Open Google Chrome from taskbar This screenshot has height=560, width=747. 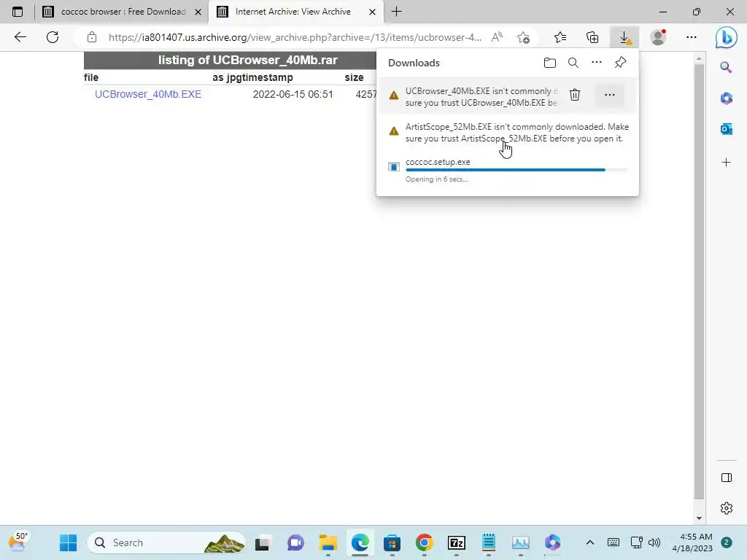pos(424,542)
